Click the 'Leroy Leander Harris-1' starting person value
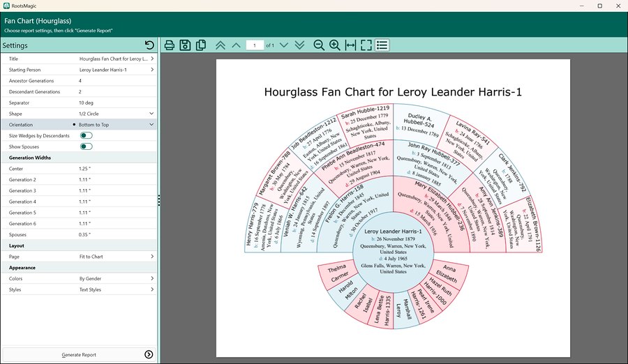Image resolution: width=628 pixels, height=364 pixels. click(x=103, y=70)
